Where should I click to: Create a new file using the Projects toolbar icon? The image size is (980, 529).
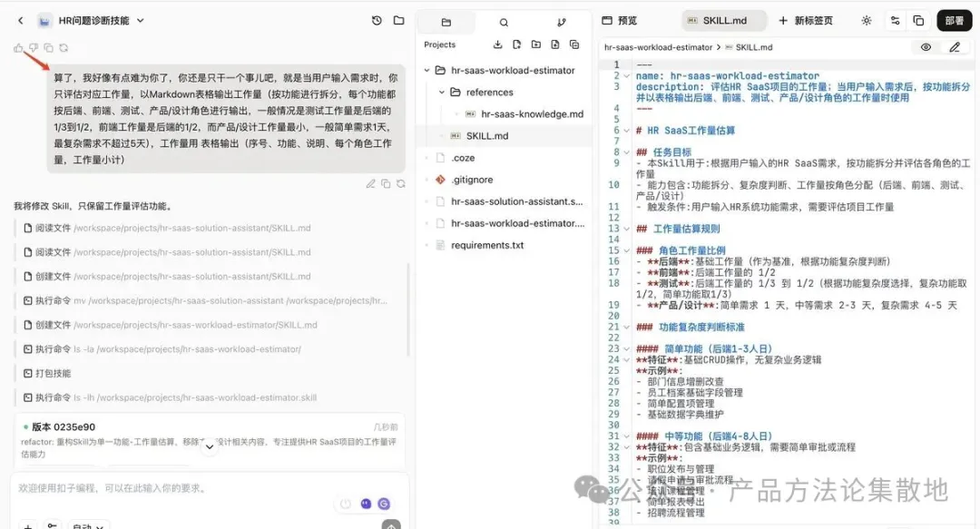555,44
